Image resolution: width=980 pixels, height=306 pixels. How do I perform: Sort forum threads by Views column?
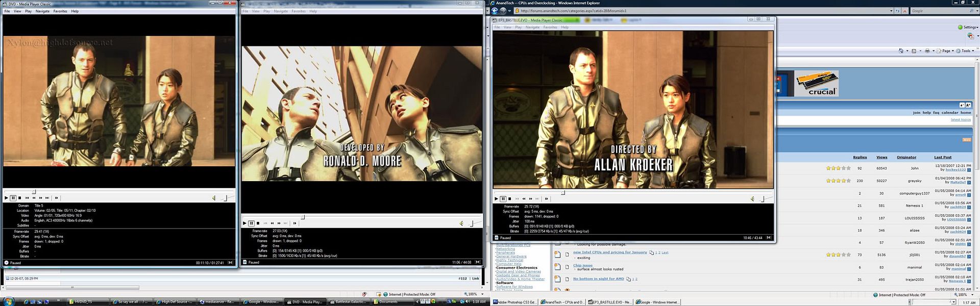pos(882,157)
